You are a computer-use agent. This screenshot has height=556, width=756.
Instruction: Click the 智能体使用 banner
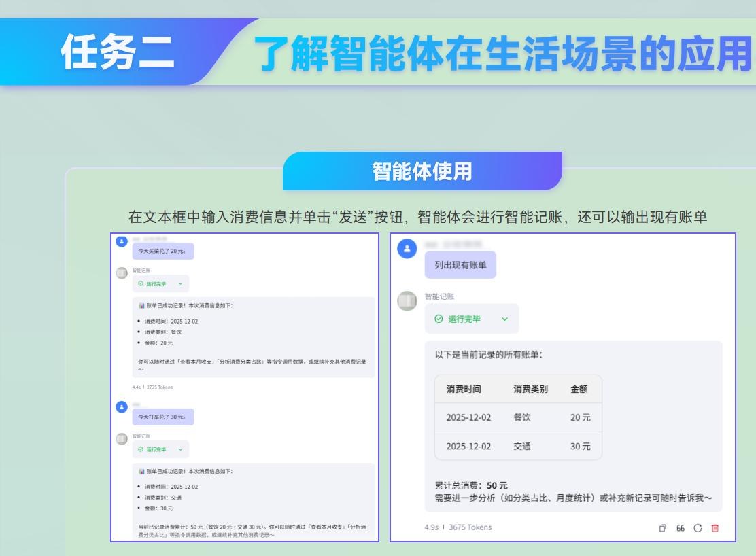coord(422,171)
